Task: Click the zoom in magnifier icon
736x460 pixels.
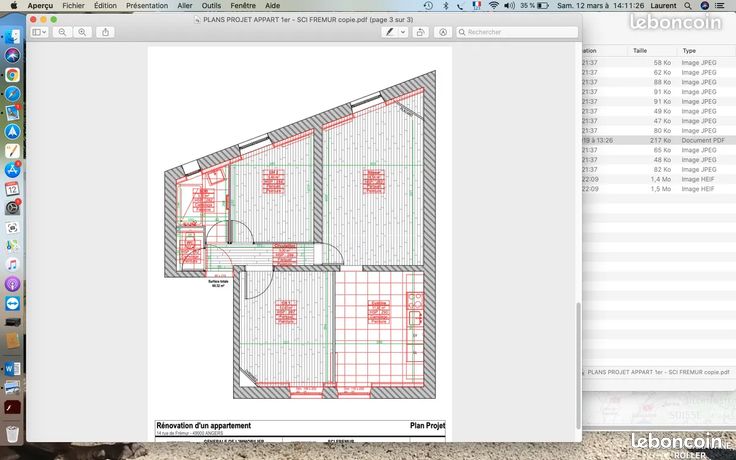Action: pyautogui.click(x=82, y=32)
